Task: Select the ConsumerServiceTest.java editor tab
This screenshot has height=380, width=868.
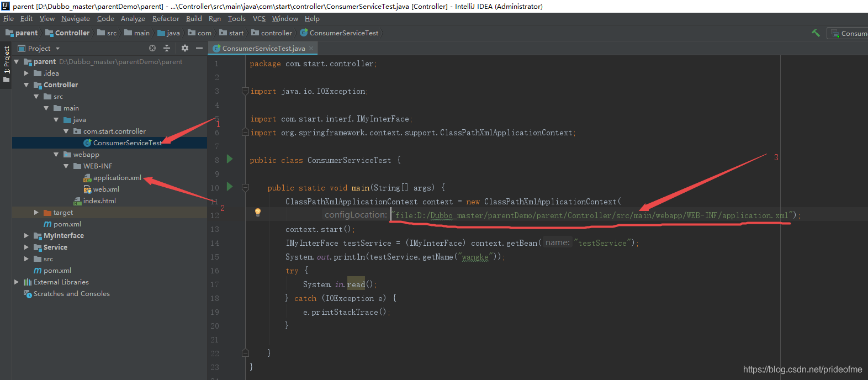Action: [263, 49]
